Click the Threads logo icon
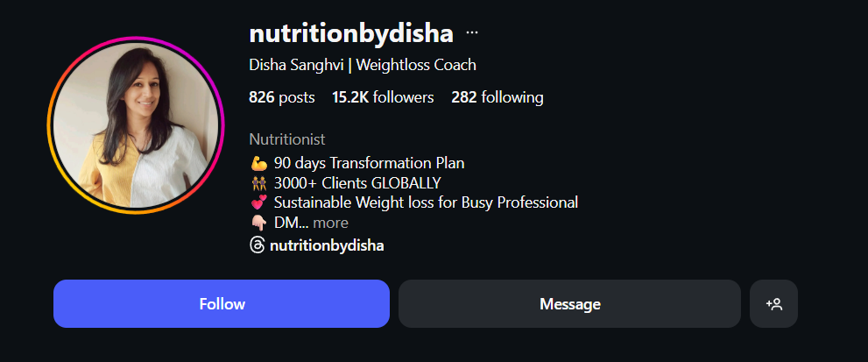 (x=257, y=245)
